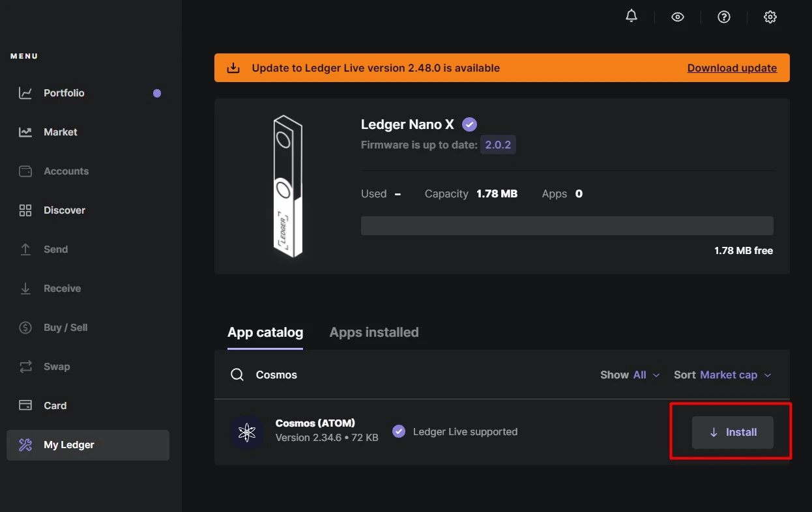Click the Buy / Sell dollar icon
The height and width of the screenshot is (512, 812).
point(25,328)
